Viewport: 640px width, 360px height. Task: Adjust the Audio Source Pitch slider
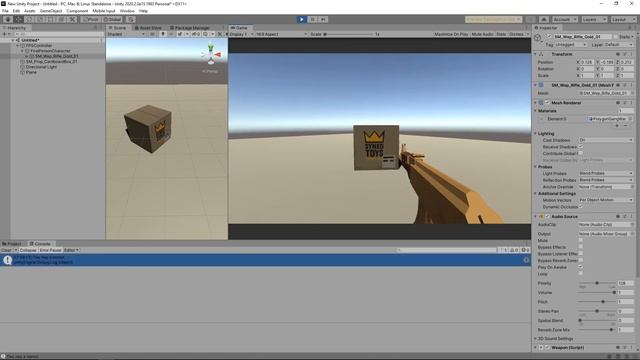597,302
